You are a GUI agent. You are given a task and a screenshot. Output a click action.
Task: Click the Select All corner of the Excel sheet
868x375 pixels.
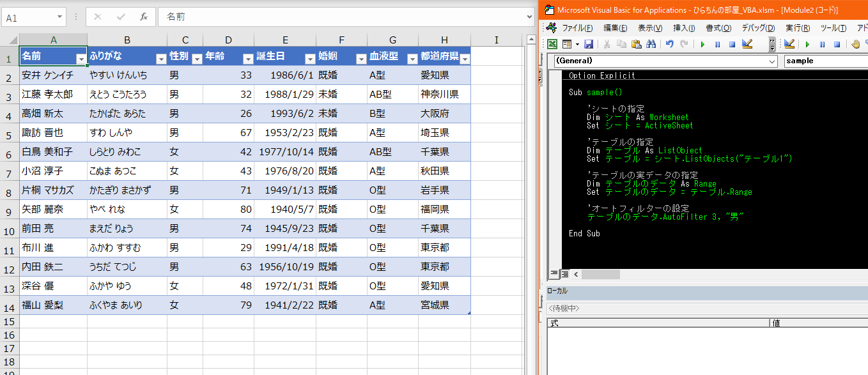(x=10, y=40)
